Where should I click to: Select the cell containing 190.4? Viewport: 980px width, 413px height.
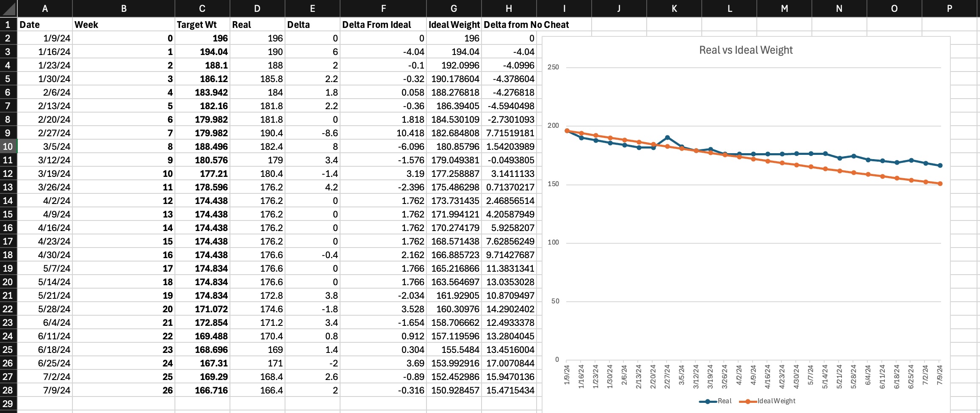[257, 133]
